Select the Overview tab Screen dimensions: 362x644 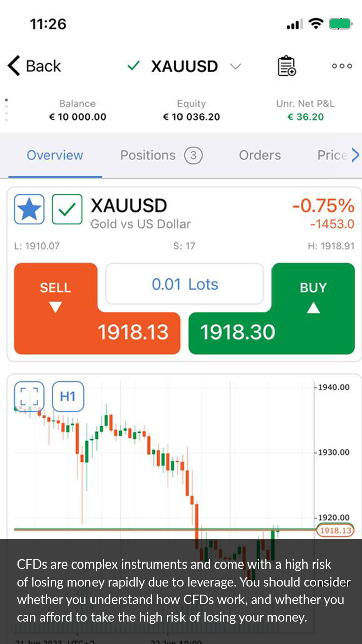coord(55,155)
